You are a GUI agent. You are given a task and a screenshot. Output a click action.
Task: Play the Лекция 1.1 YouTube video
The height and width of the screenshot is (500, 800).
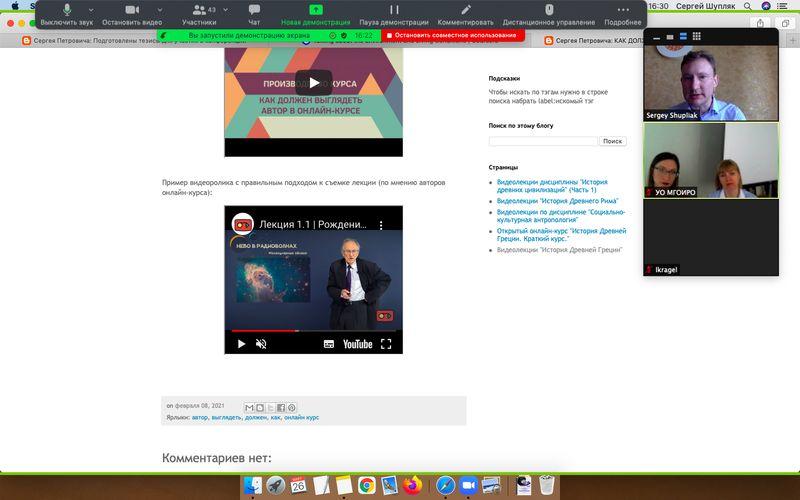tap(241, 344)
